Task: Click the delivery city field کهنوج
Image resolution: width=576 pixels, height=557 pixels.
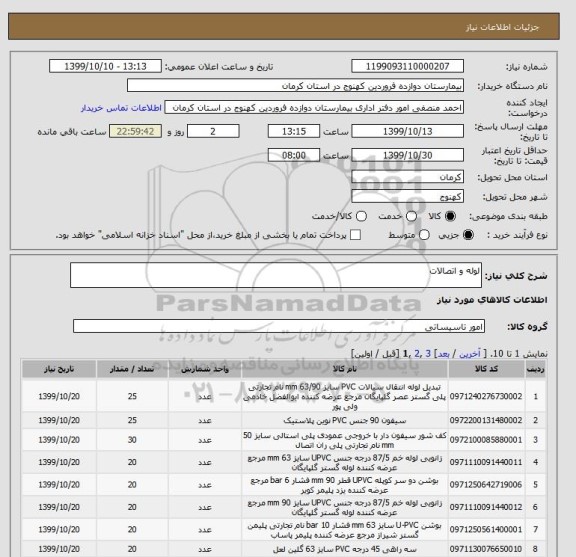Action: 407,196
